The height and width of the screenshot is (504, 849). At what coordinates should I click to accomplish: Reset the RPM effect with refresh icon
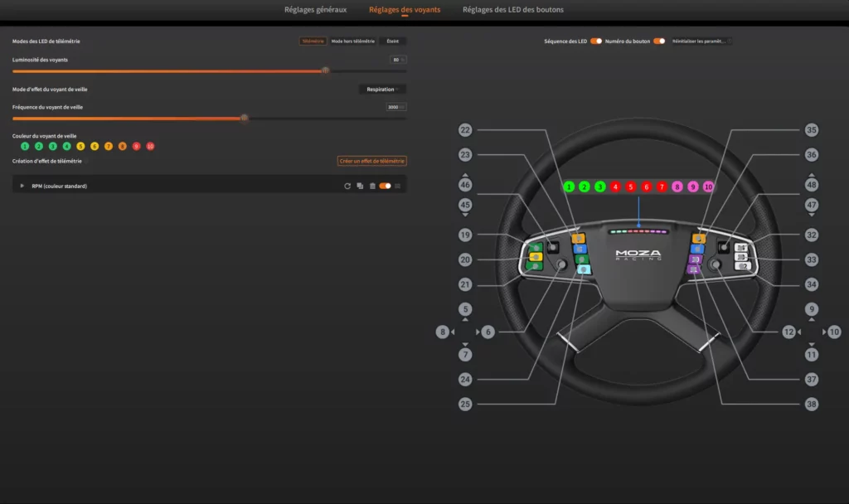coord(347,186)
